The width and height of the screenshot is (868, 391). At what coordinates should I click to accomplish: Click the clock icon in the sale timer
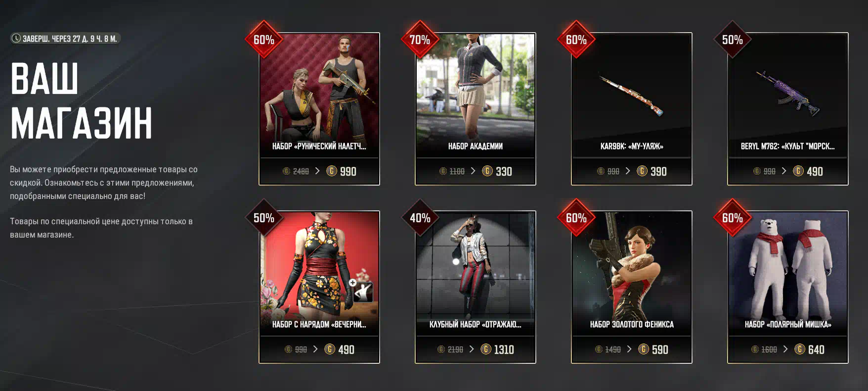(16, 38)
